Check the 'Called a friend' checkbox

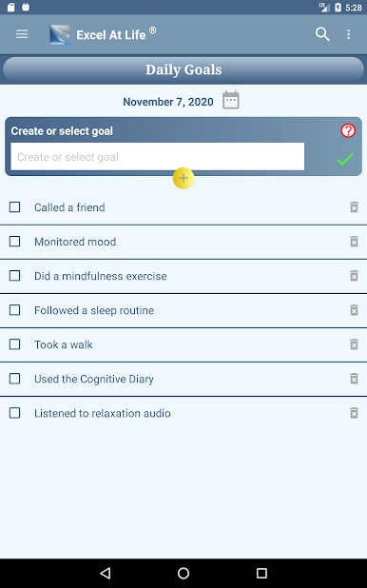14,207
